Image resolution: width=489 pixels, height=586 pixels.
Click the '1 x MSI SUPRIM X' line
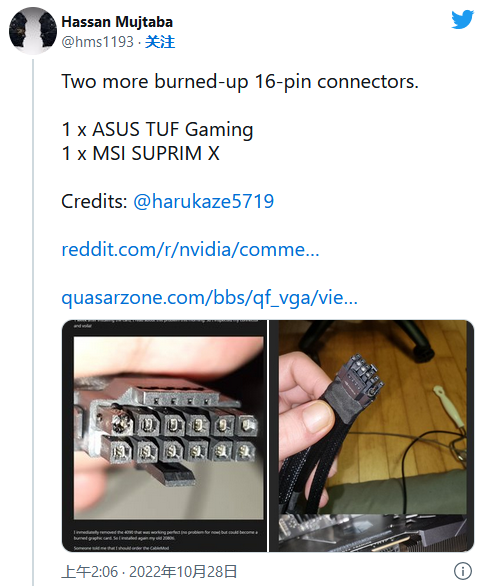coord(141,153)
